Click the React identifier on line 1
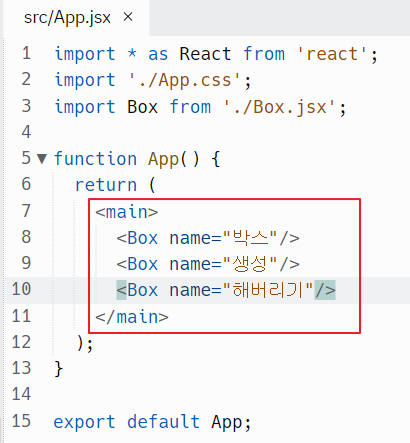410x443 pixels. [205, 54]
